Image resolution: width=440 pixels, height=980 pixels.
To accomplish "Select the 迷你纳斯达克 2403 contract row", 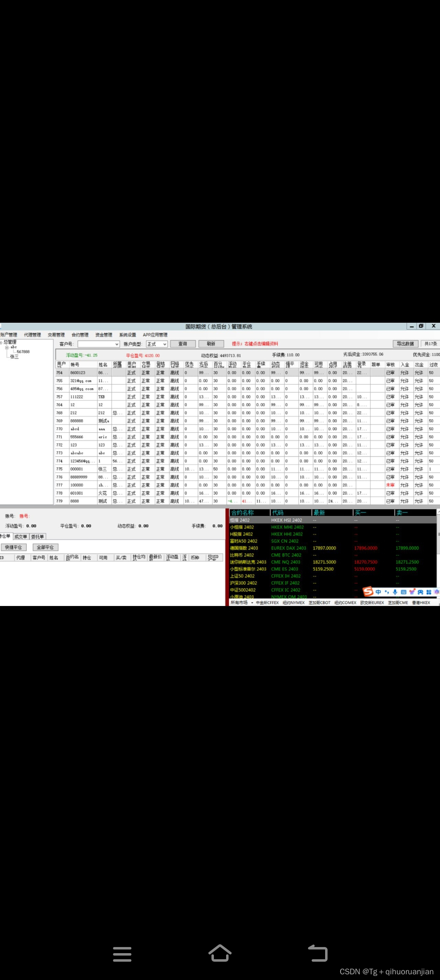I will [x=332, y=562].
